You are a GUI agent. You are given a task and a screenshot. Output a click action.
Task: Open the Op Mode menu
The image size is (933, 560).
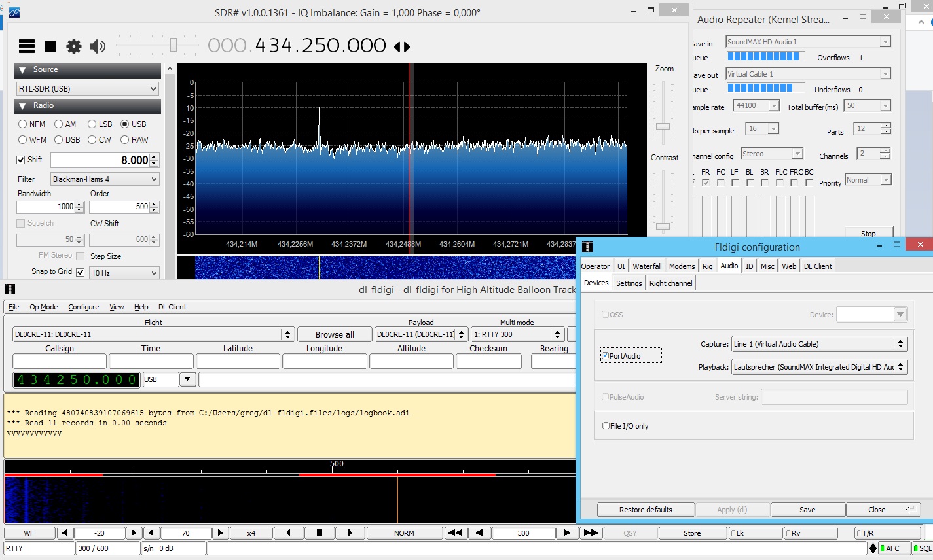(x=43, y=307)
